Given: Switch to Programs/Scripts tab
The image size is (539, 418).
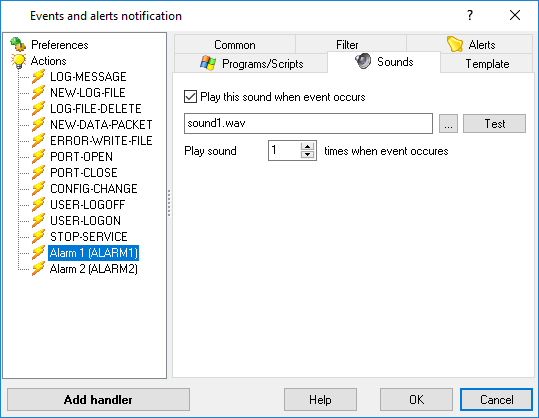Looking at the screenshot, I should 252,63.
